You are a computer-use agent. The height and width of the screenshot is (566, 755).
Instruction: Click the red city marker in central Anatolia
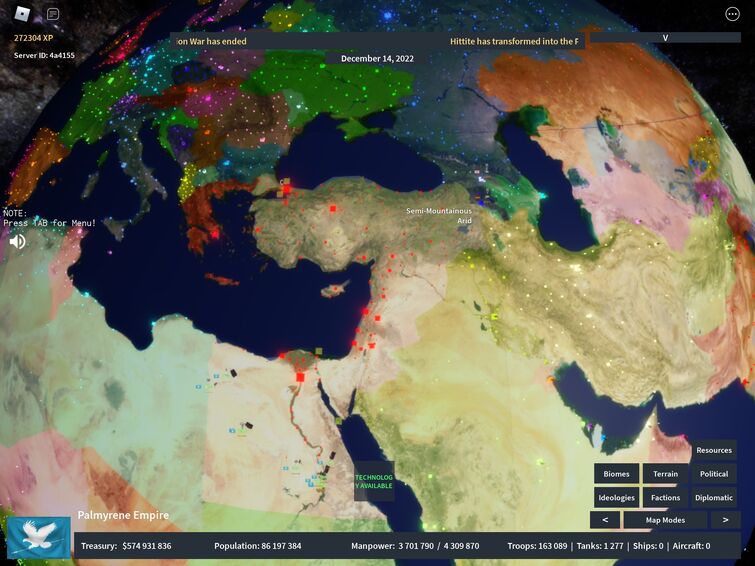[x=333, y=209]
